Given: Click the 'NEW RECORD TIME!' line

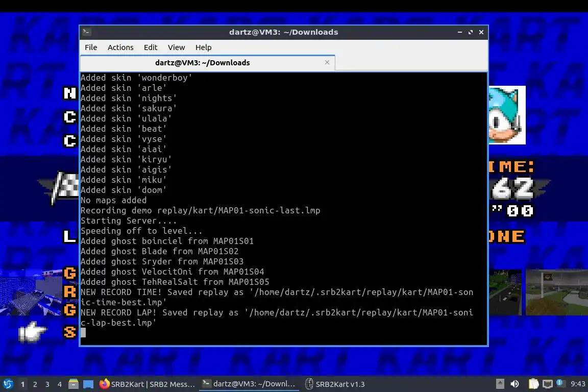Looking at the screenshot, I should pyautogui.click(x=277, y=297).
